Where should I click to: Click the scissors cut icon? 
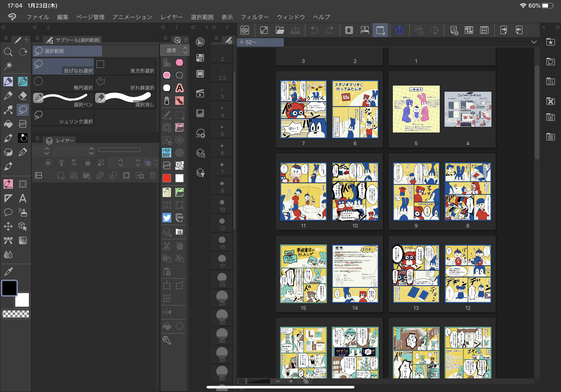point(167,246)
